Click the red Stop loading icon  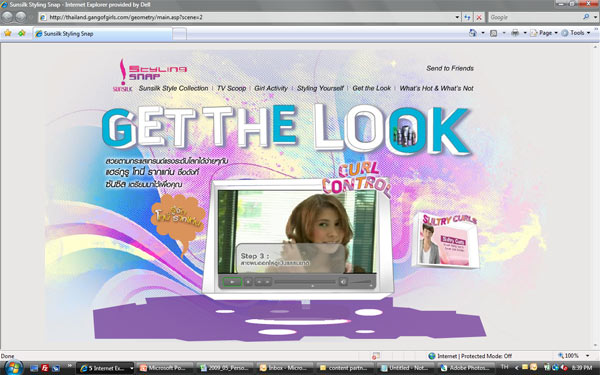click(x=479, y=17)
